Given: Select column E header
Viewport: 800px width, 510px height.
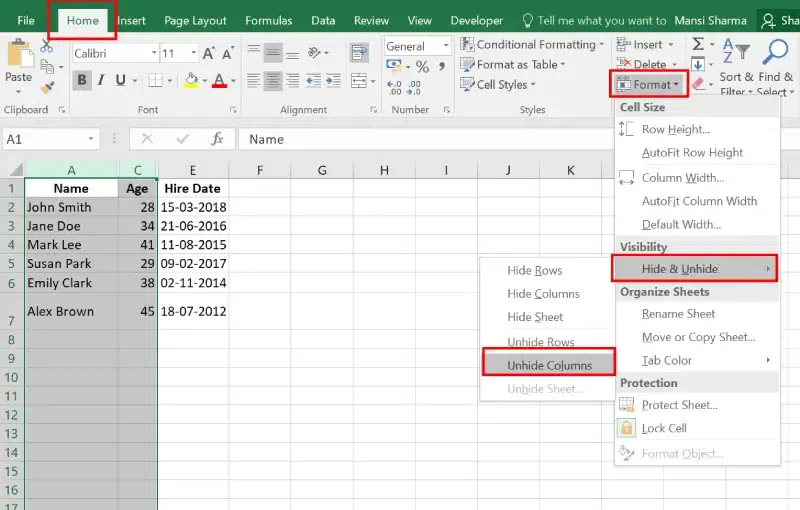Looking at the screenshot, I should tap(192, 170).
